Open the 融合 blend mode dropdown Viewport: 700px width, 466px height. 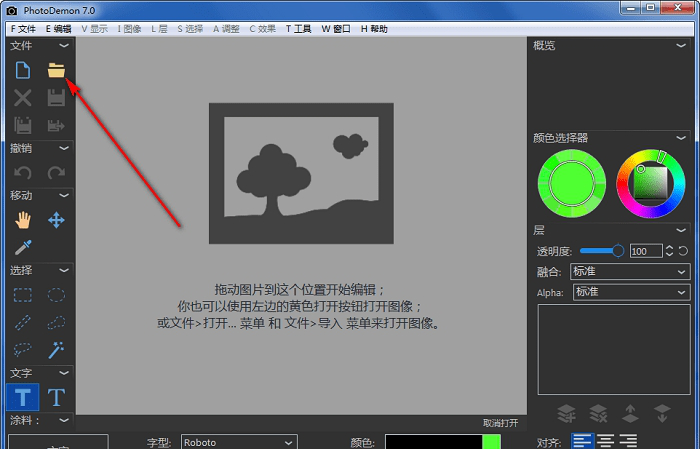click(628, 271)
